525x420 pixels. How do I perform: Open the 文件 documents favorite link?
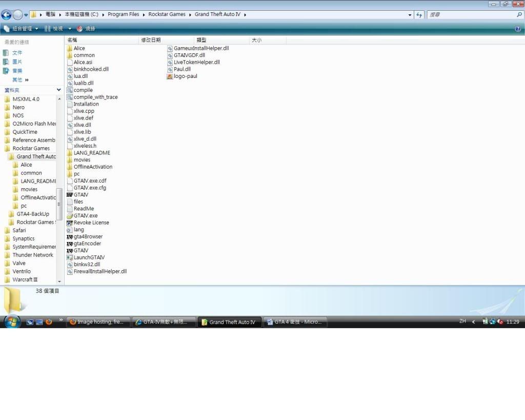[17, 53]
